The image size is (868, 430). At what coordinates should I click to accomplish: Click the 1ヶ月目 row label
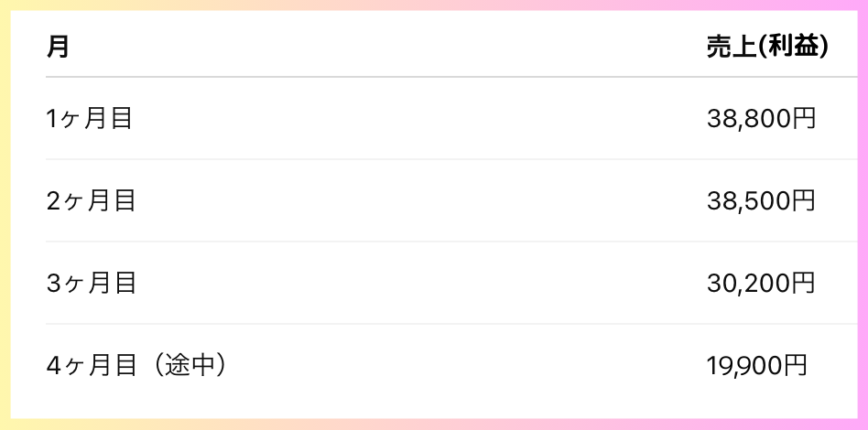coord(89,118)
